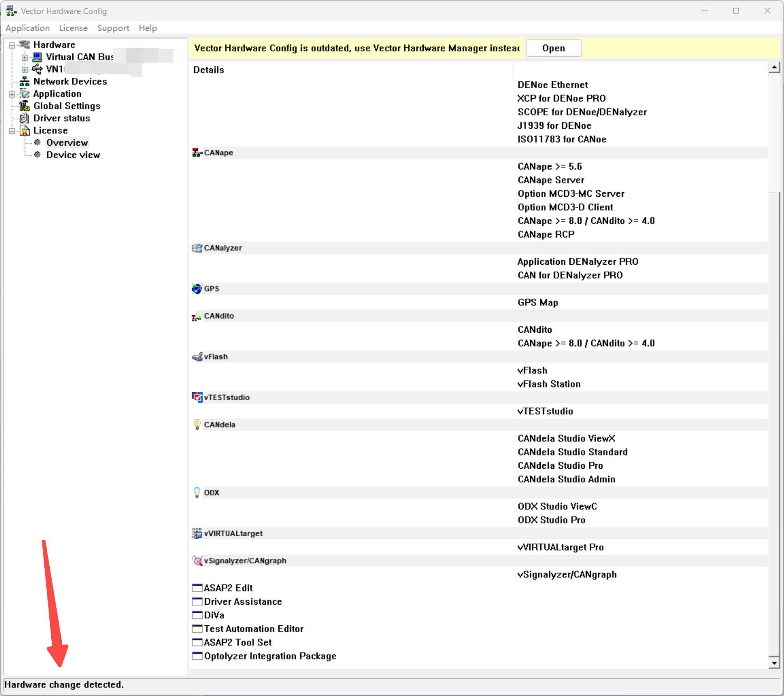Open the Support menu
This screenshot has width=784, height=696.
[x=113, y=28]
